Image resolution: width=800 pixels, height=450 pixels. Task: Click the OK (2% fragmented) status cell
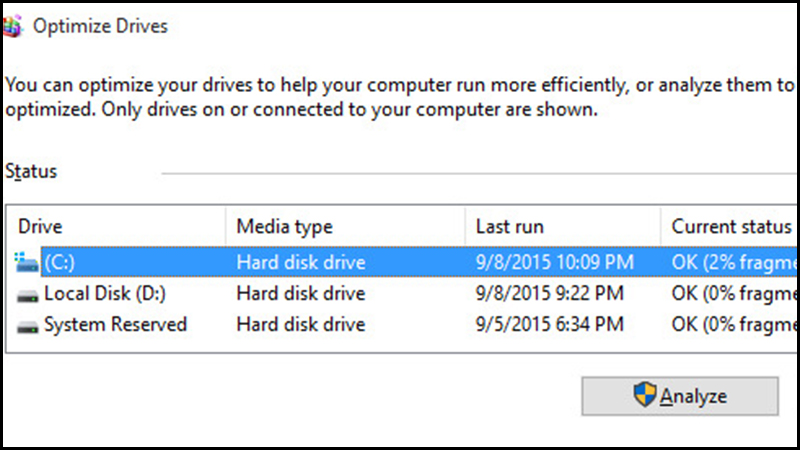click(734, 262)
